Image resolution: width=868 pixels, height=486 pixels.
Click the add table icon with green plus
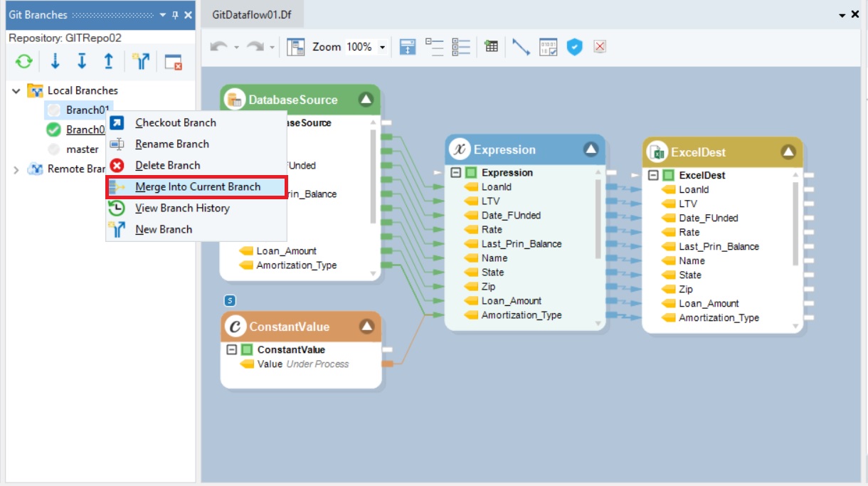tap(491, 47)
